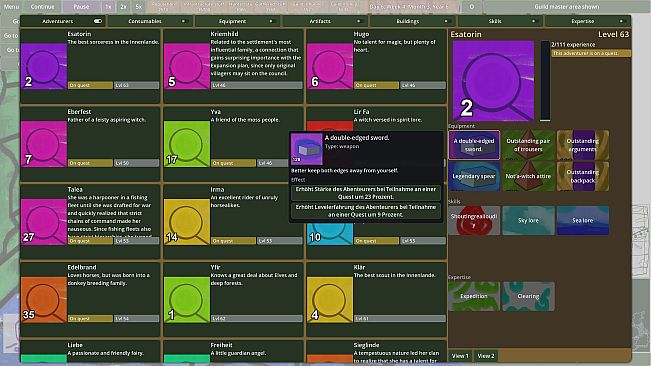Open Kriemhild's pink portrait icon numbered 5
The height and width of the screenshot is (366, 651).
(x=187, y=66)
